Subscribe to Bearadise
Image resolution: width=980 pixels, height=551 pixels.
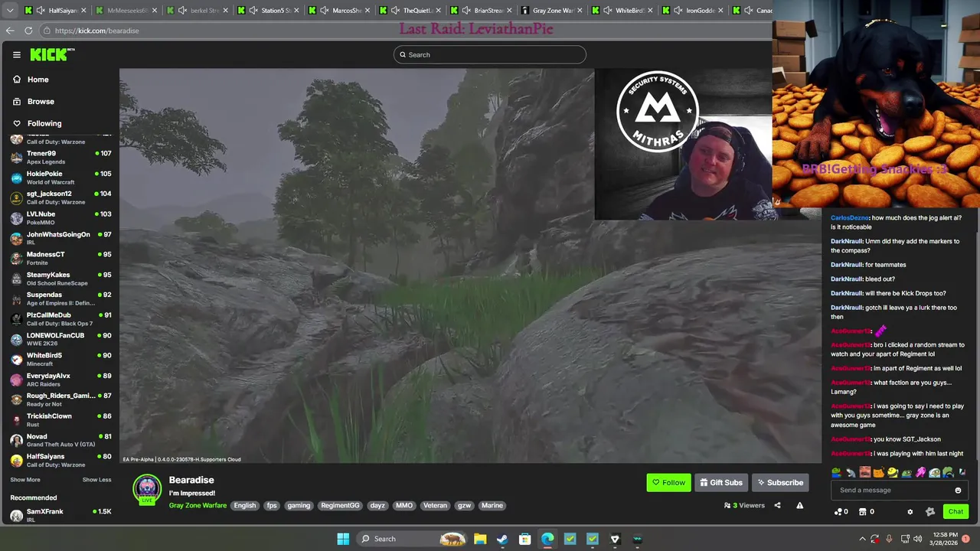click(780, 483)
